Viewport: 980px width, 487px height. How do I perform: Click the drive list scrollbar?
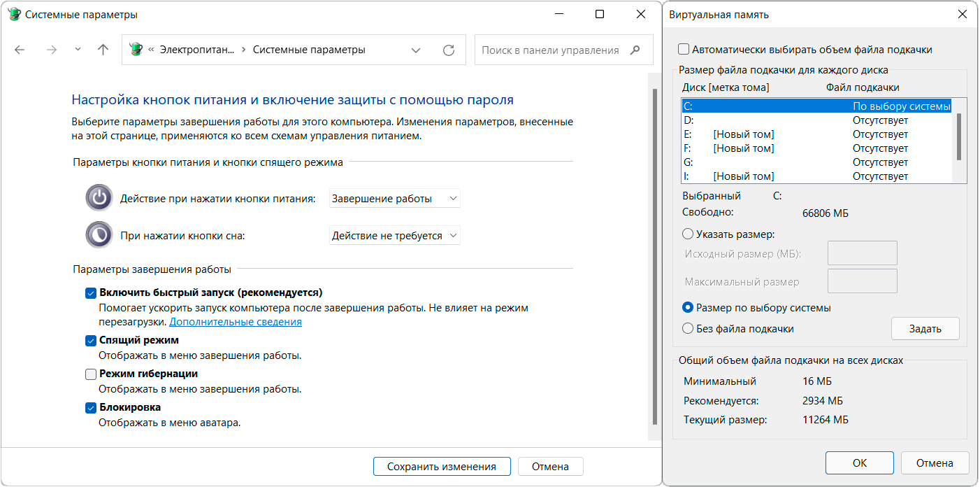coord(959,137)
